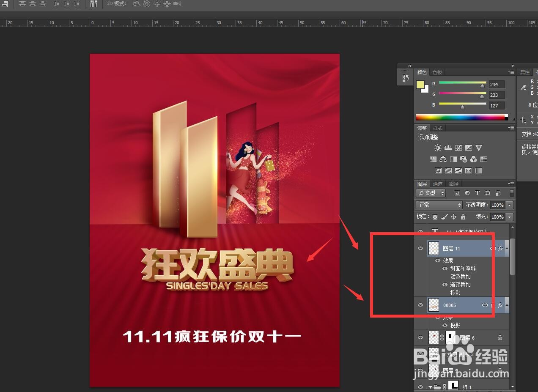Open the Curves adjustment icon

click(x=458, y=147)
